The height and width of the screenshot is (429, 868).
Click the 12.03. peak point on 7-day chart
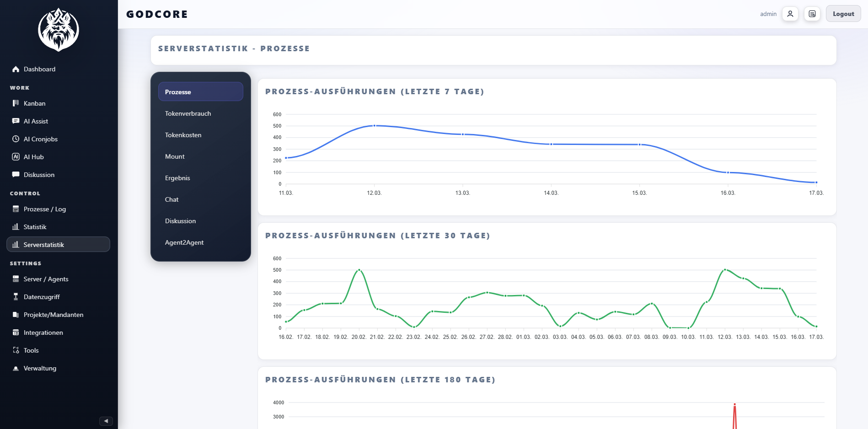(374, 126)
